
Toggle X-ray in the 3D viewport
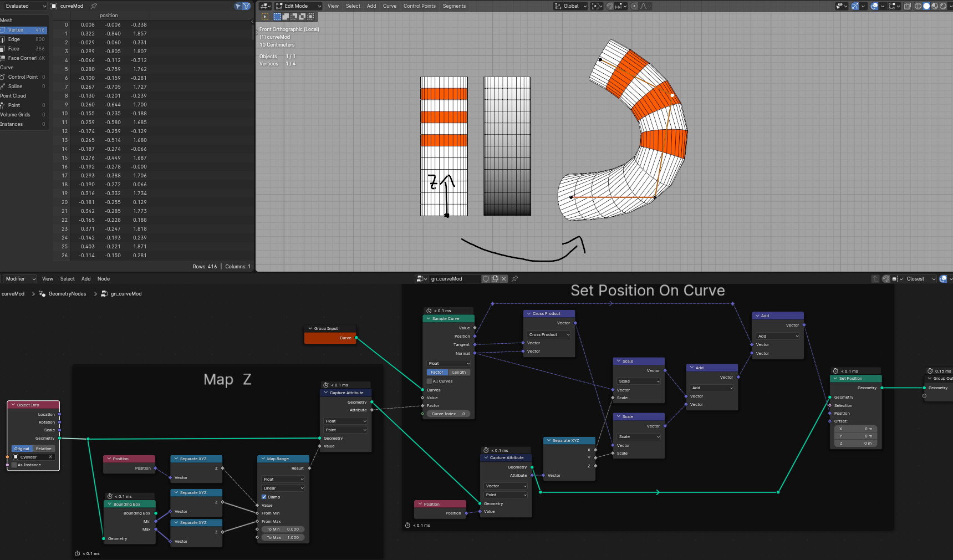click(x=908, y=6)
